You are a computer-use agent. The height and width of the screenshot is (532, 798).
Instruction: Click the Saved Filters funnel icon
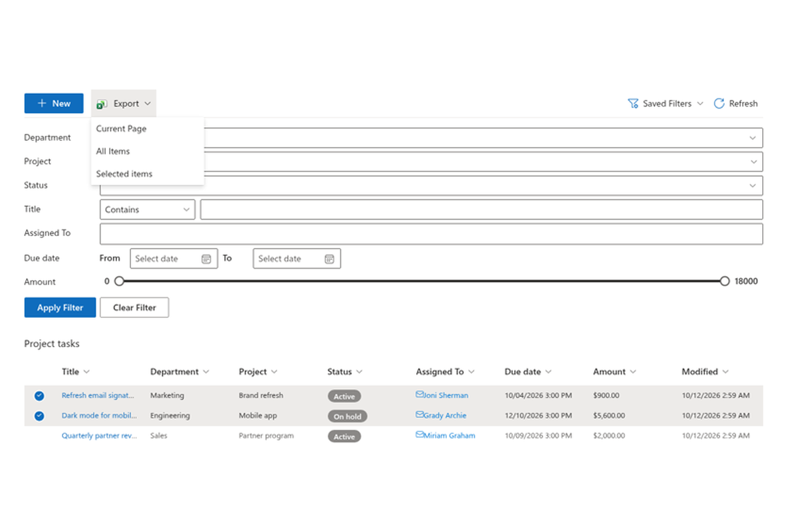click(x=633, y=104)
